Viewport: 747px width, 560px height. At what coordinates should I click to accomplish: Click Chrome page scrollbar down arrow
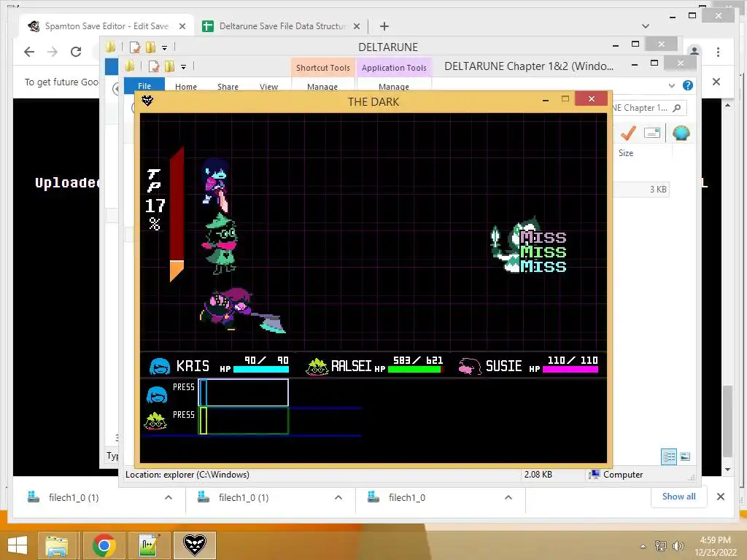pyautogui.click(x=727, y=470)
